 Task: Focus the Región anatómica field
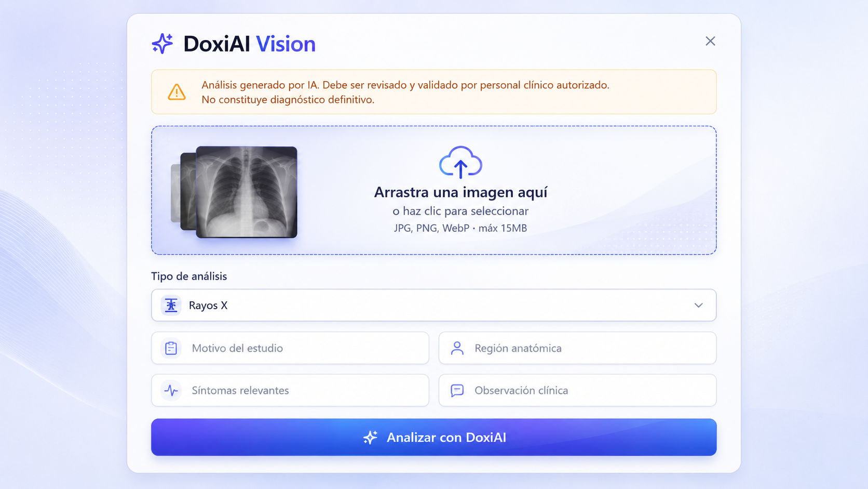[577, 348]
